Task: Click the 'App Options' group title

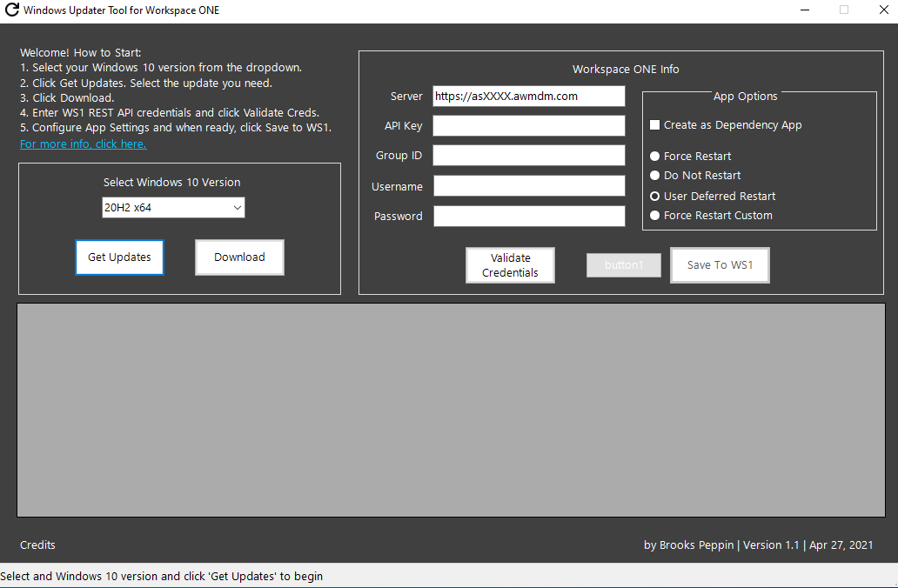Action: pos(745,97)
